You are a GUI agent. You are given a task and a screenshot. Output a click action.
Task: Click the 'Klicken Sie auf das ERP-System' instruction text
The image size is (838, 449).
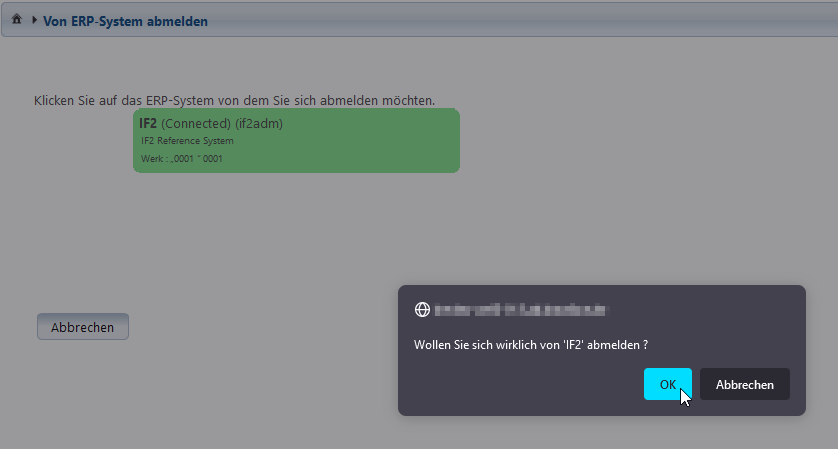234,100
